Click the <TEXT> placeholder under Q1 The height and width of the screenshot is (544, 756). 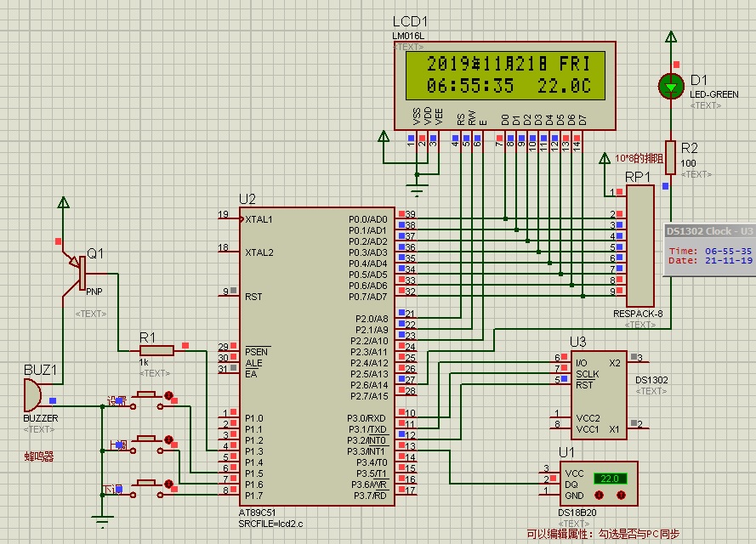[x=90, y=314]
